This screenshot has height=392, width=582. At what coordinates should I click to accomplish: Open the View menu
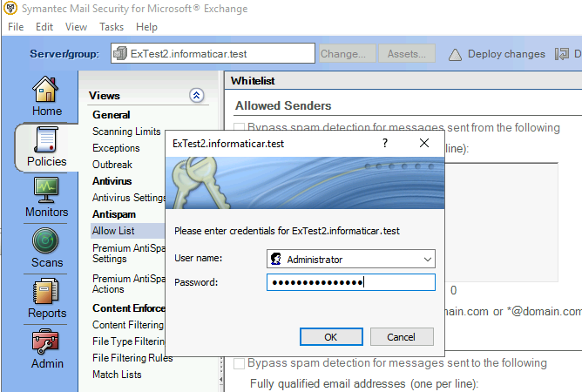click(x=76, y=27)
